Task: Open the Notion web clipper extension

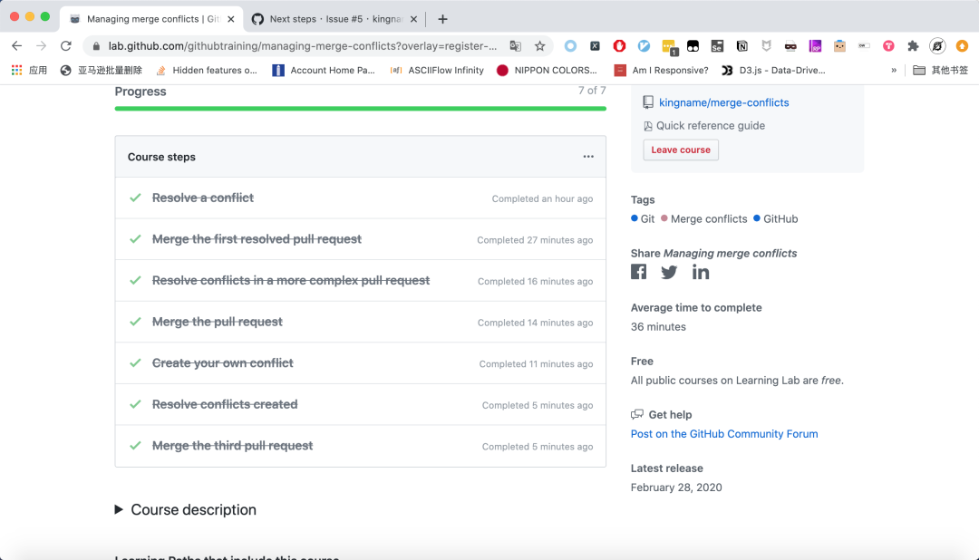Action: point(742,45)
